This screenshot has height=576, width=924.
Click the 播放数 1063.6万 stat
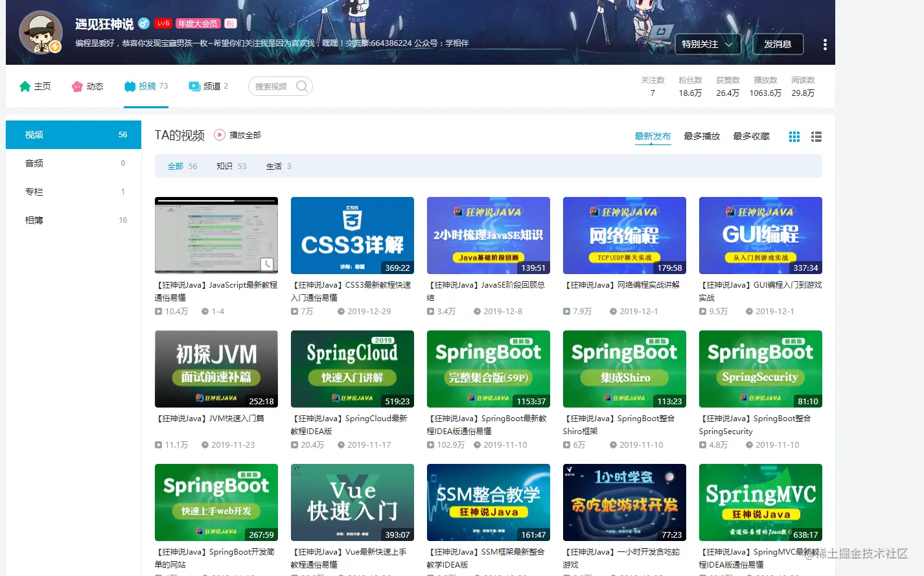pos(765,86)
